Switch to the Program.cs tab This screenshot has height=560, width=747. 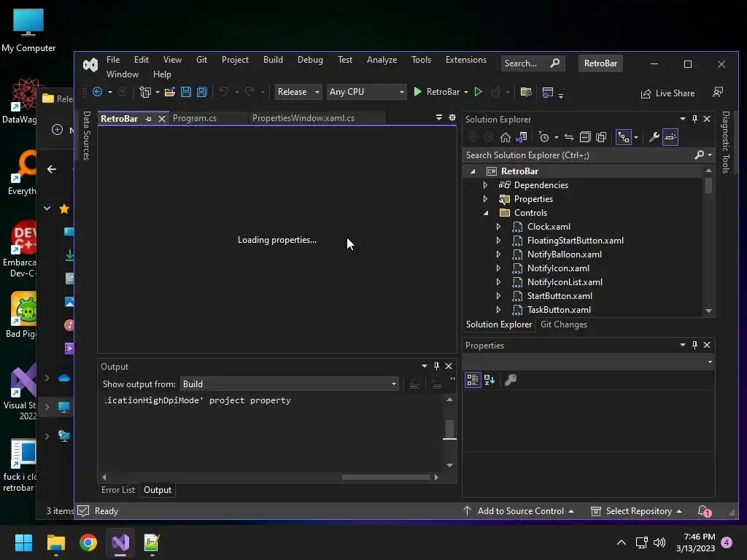194,118
